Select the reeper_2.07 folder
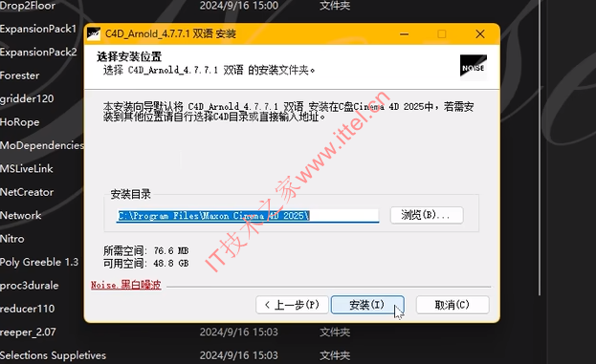Viewport: 596px width, 364px height. coord(28,332)
